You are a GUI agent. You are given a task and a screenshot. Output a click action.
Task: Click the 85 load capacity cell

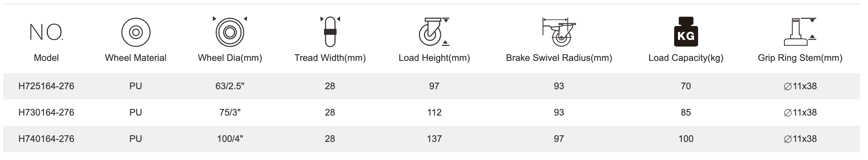pyautogui.click(x=686, y=113)
